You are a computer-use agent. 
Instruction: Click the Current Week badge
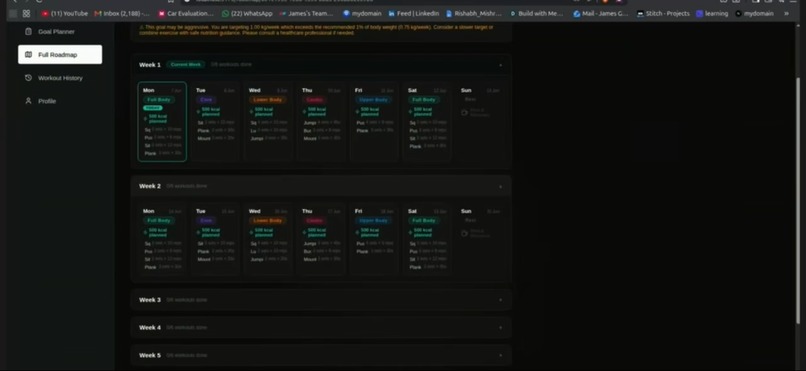pyautogui.click(x=186, y=65)
